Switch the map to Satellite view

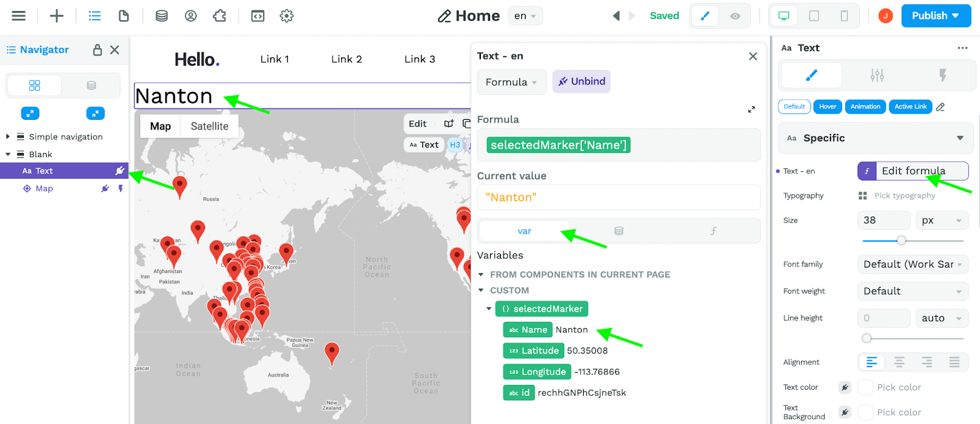pos(209,126)
